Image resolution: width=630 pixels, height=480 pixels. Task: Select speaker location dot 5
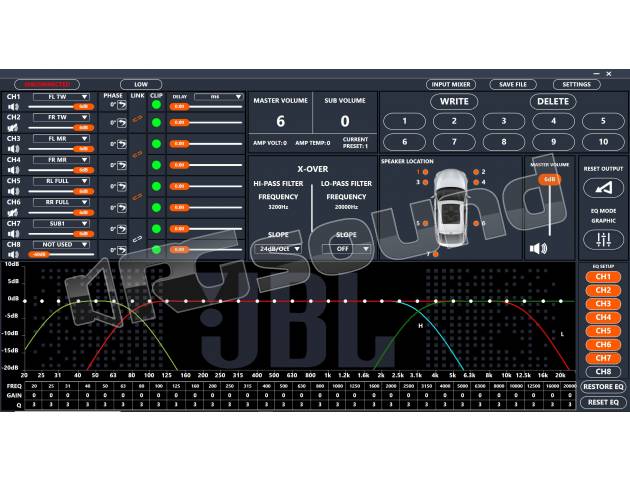425,223
